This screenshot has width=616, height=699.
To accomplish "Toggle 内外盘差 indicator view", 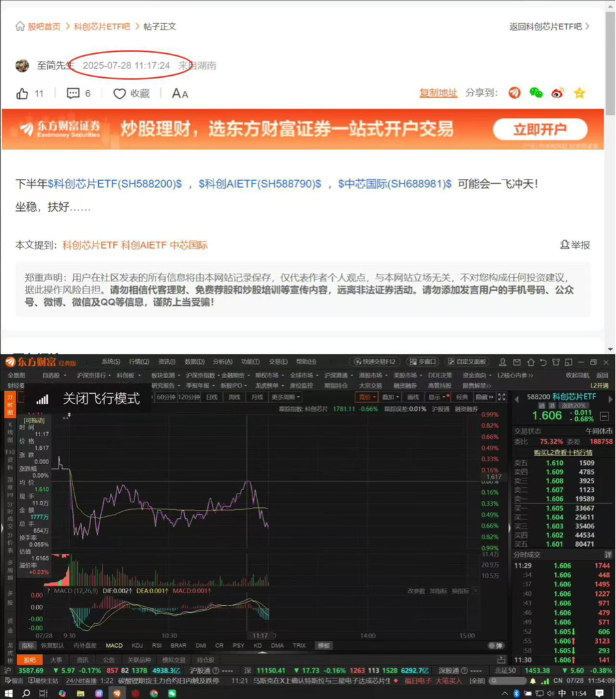I will pyautogui.click(x=85, y=646).
